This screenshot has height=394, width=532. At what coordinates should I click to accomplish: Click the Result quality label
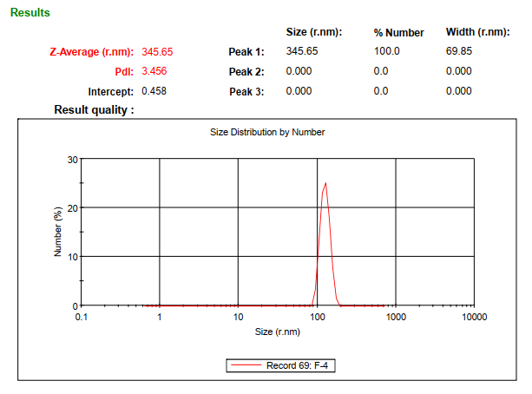(94, 110)
